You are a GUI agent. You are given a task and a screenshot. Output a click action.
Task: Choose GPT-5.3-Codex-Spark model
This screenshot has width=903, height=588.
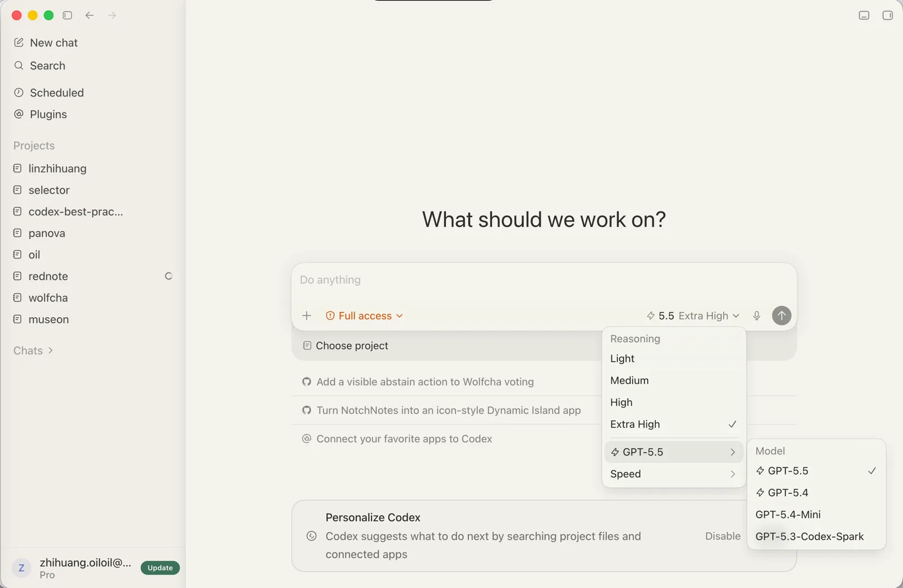click(816, 537)
